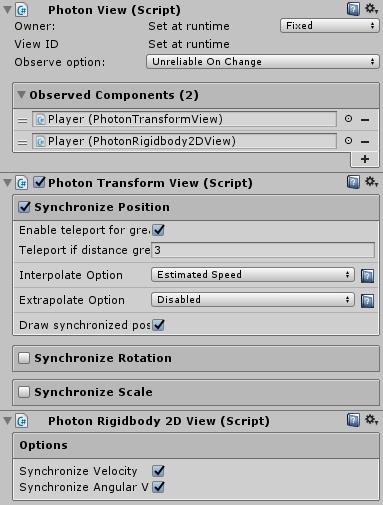Add new observed component with plus button
Screen dimensions: 383x505
point(365,159)
